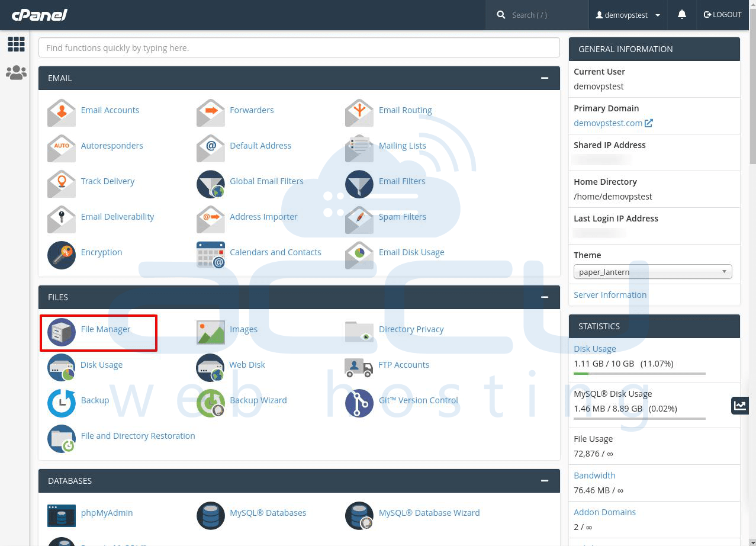
Task: Collapse the EMAIL section
Action: tap(545, 78)
